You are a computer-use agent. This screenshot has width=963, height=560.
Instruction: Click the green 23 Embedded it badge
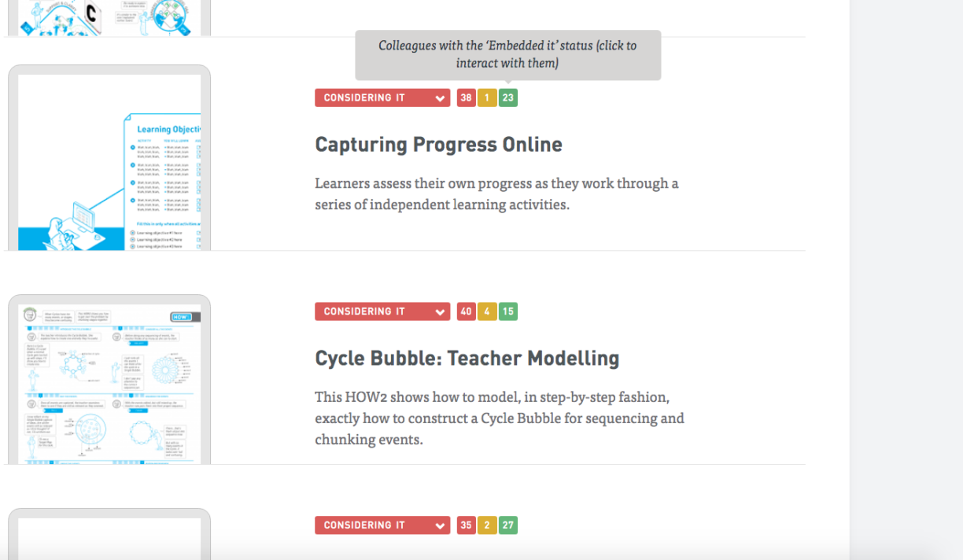click(x=508, y=98)
